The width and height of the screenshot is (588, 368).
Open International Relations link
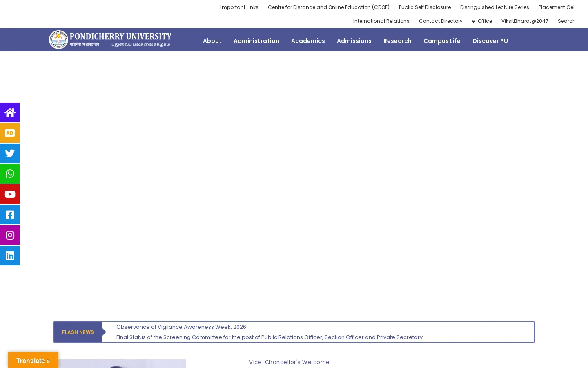tap(381, 21)
